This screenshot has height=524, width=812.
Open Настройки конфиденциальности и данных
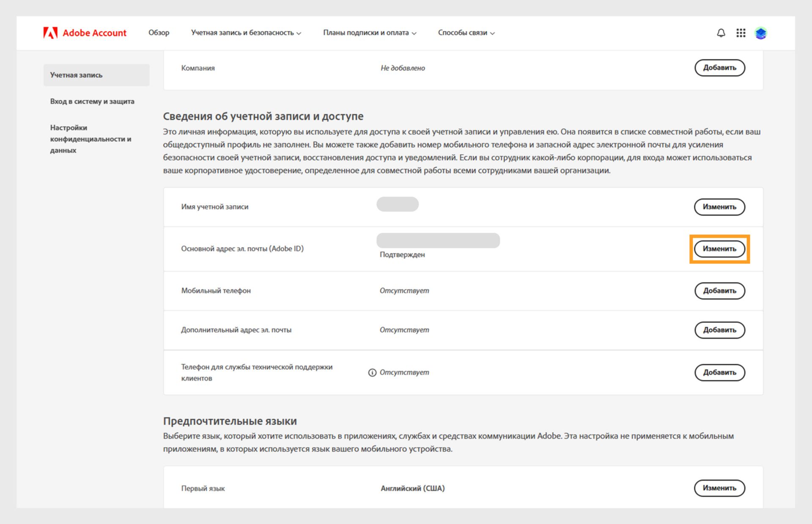click(x=91, y=139)
